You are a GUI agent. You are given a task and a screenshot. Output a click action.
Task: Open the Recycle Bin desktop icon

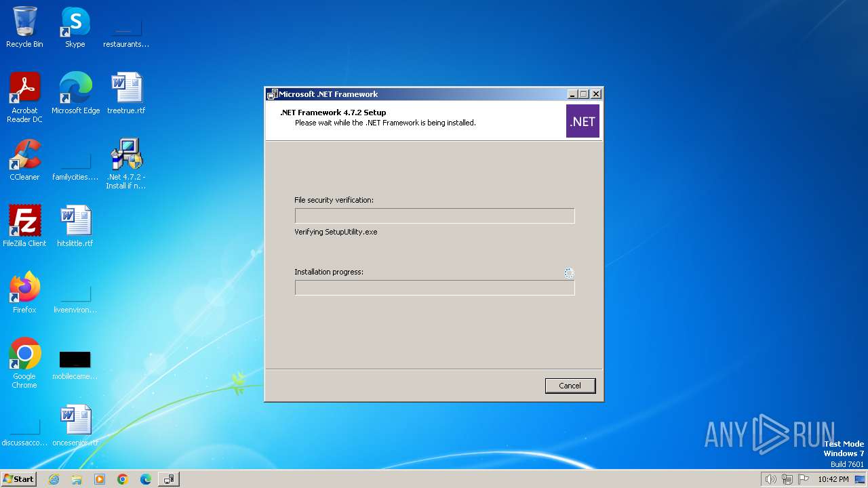[x=24, y=27]
